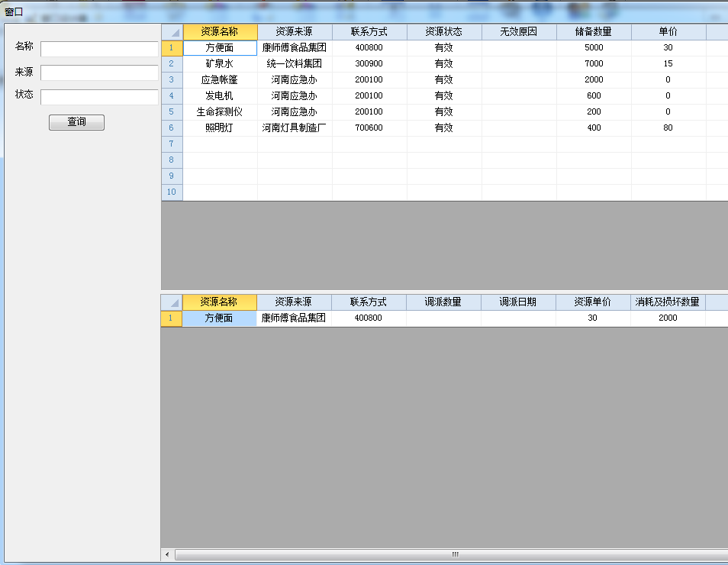728x565 pixels.
Task: Select row 2 header in upper grid
Action: pyautogui.click(x=172, y=64)
